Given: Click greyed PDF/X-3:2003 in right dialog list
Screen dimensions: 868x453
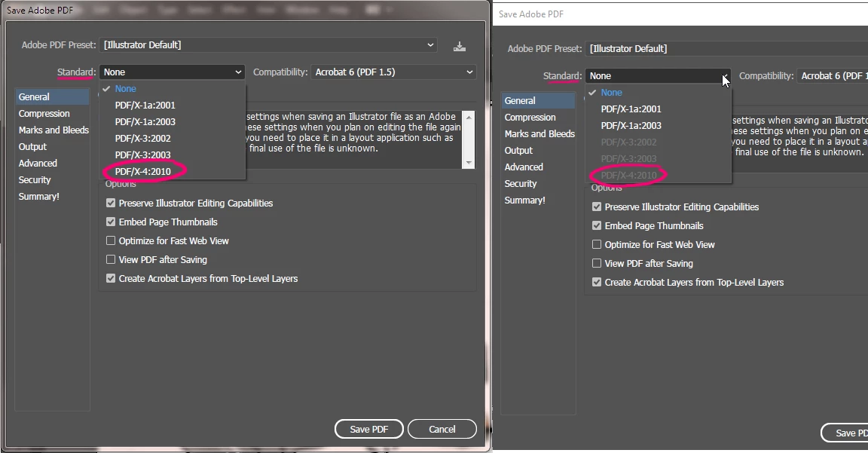Looking at the screenshot, I should tap(629, 159).
